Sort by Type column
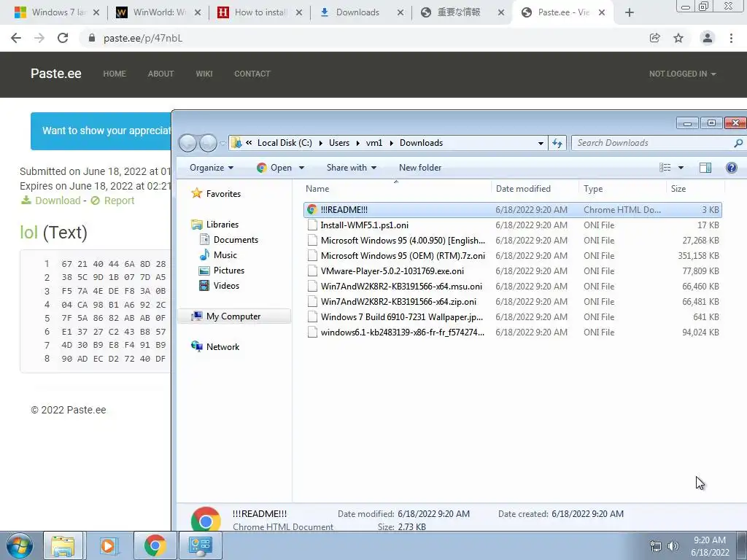Viewport: 747px width, 560px height. coord(622,189)
